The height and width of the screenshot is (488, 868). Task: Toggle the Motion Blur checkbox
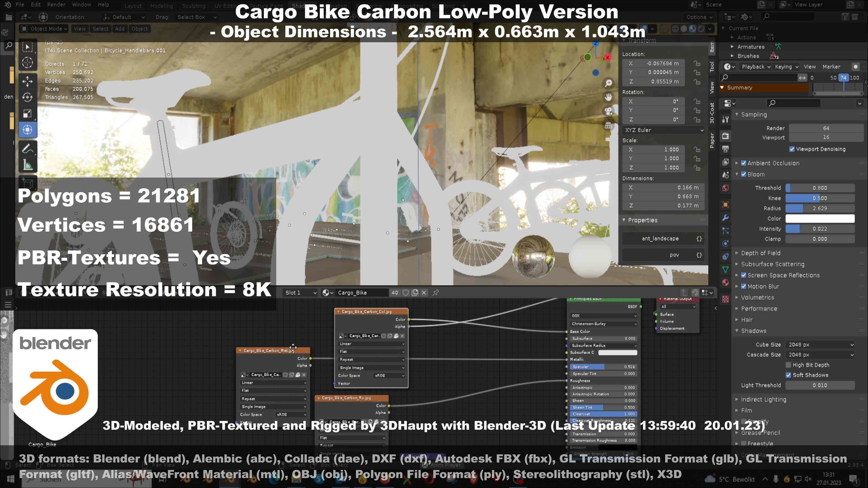(x=744, y=286)
